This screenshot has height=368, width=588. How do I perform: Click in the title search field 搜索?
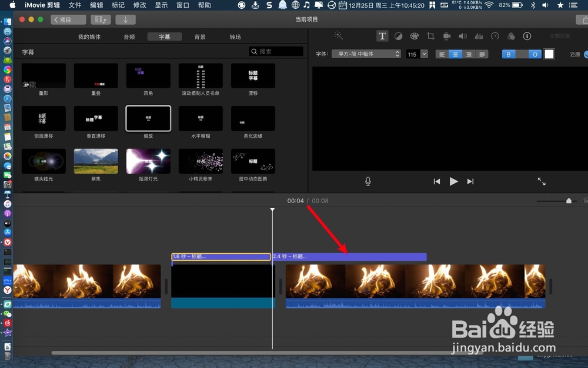(276, 51)
